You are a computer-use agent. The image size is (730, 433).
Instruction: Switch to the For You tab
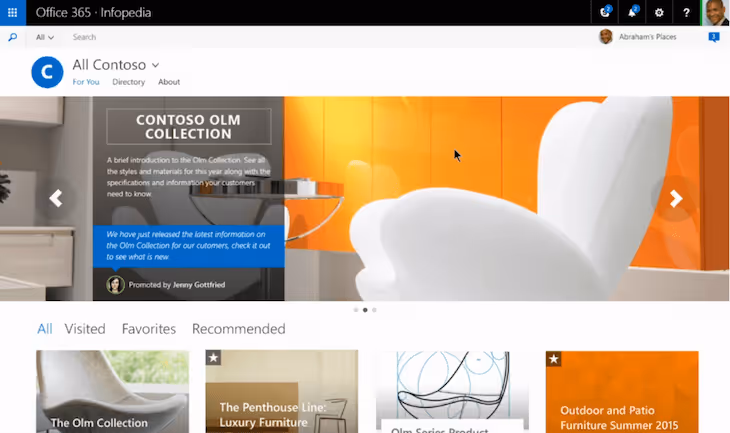(86, 82)
